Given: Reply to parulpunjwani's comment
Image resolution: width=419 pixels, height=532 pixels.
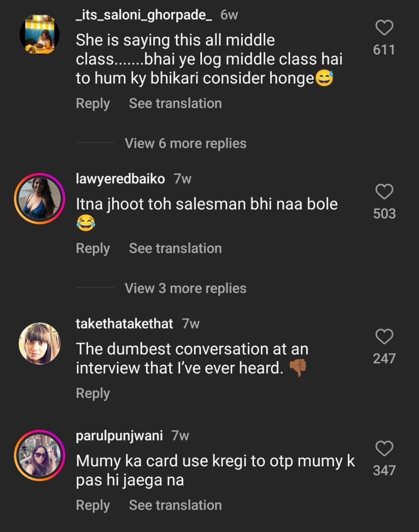Looking at the screenshot, I should tap(93, 505).
